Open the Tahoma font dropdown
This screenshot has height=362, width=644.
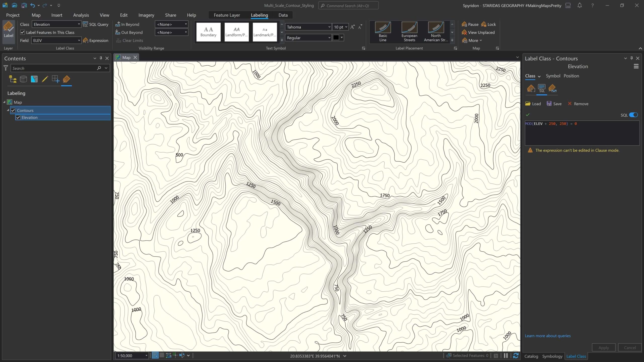point(329,27)
